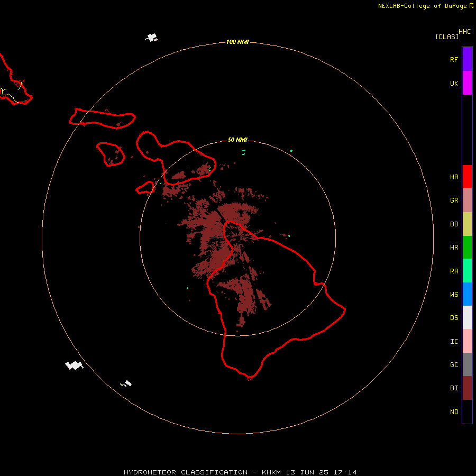The height and width of the screenshot is (476, 476).
Task: Click the GC legend label
Action: click(x=454, y=365)
